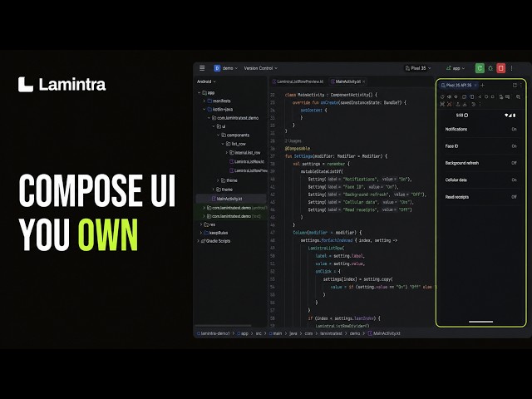Expand the internal.list_row package

(227, 153)
